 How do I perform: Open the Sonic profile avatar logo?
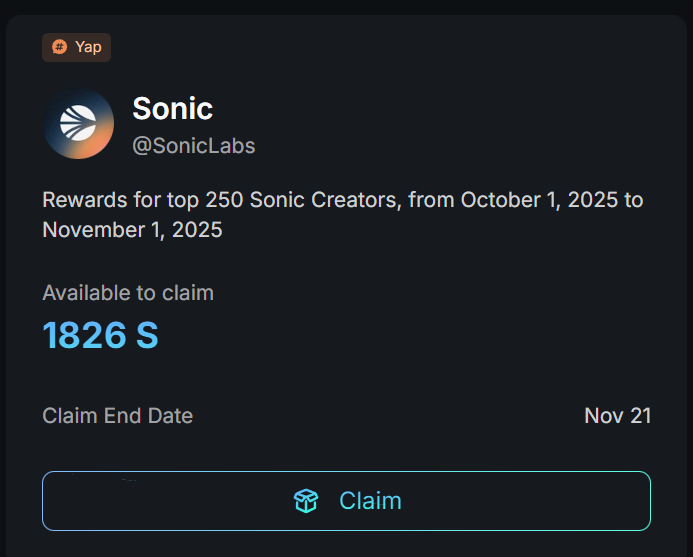pos(78,125)
